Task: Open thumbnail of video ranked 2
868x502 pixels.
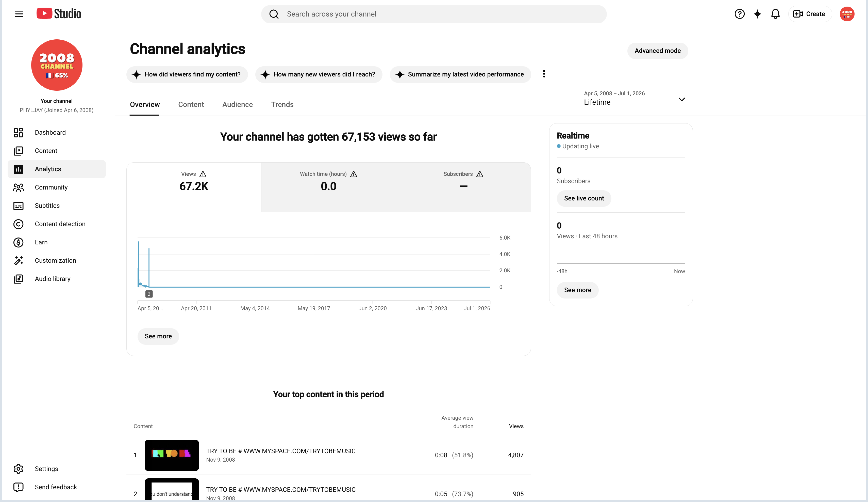Action: coord(172,489)
